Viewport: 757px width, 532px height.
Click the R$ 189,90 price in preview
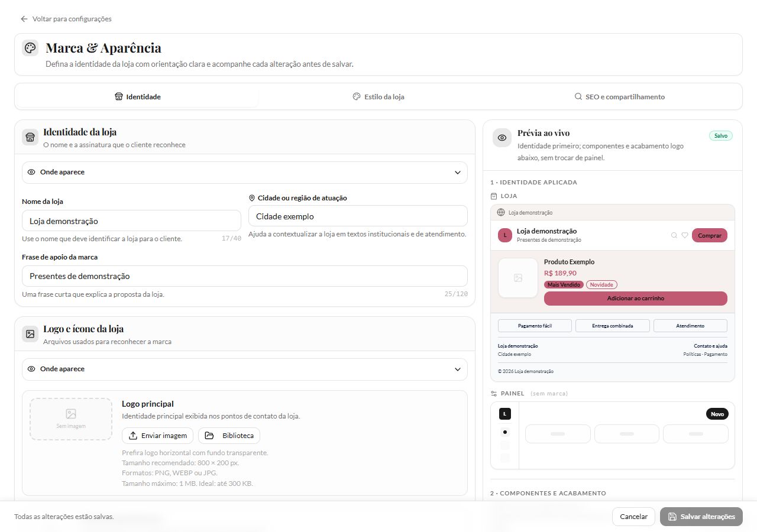pos(560,273)
